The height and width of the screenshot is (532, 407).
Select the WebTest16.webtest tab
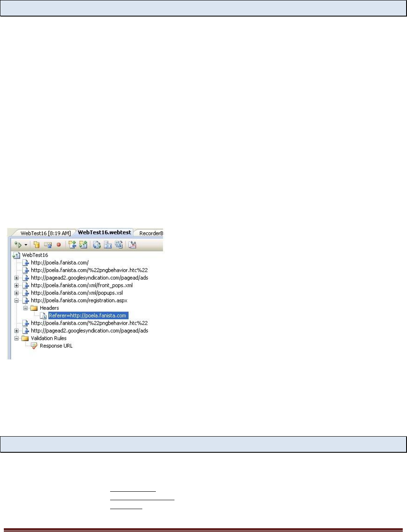click(x=104, y=232)
